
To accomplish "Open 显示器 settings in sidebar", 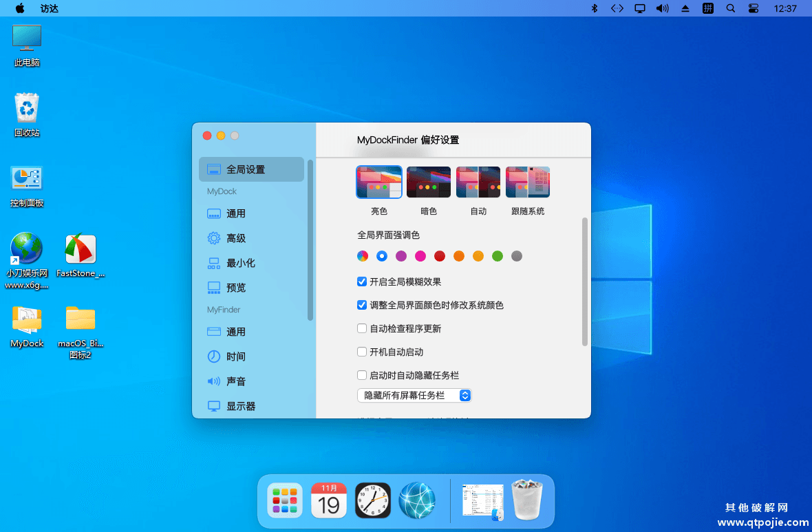I will 251,406.
